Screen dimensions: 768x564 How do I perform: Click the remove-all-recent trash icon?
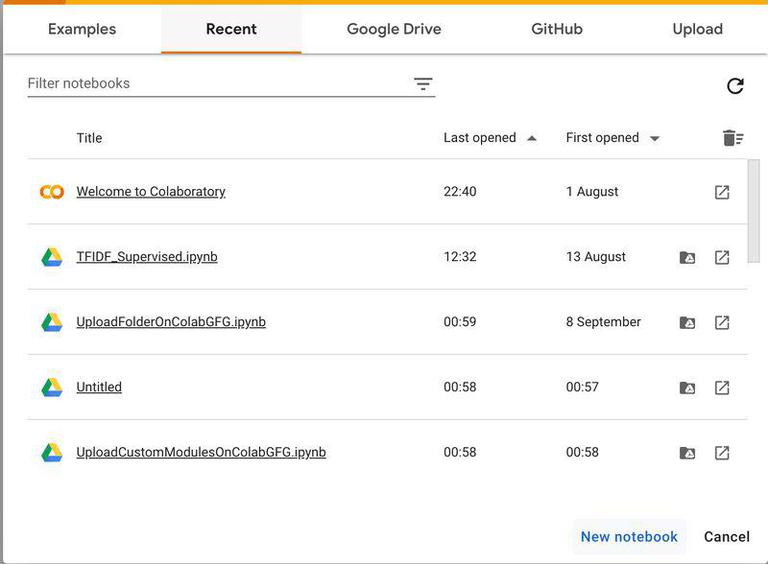(x=733, y=138)
